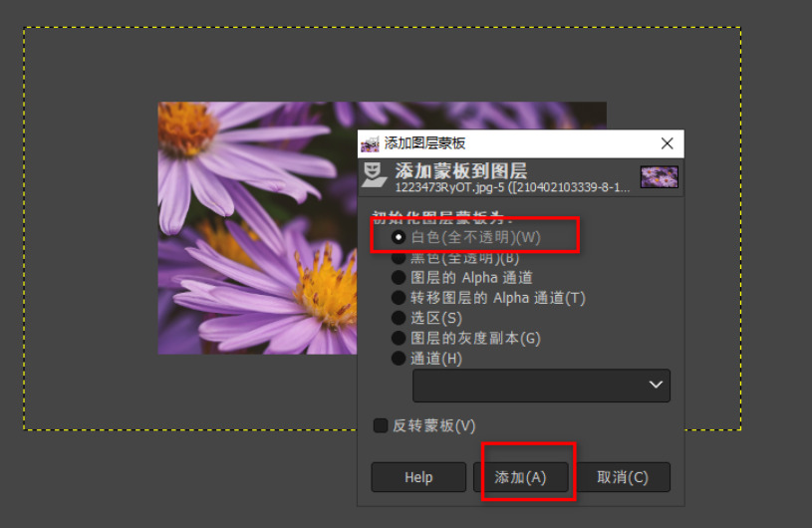Open the channel selection dropdown
The image size is (812, 528).
pos(541,386)
